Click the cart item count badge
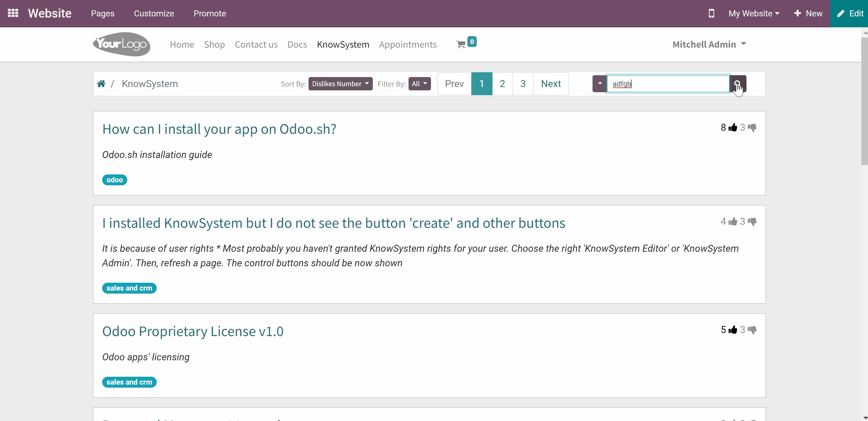 pyautogui.click(x=472, y=42)
